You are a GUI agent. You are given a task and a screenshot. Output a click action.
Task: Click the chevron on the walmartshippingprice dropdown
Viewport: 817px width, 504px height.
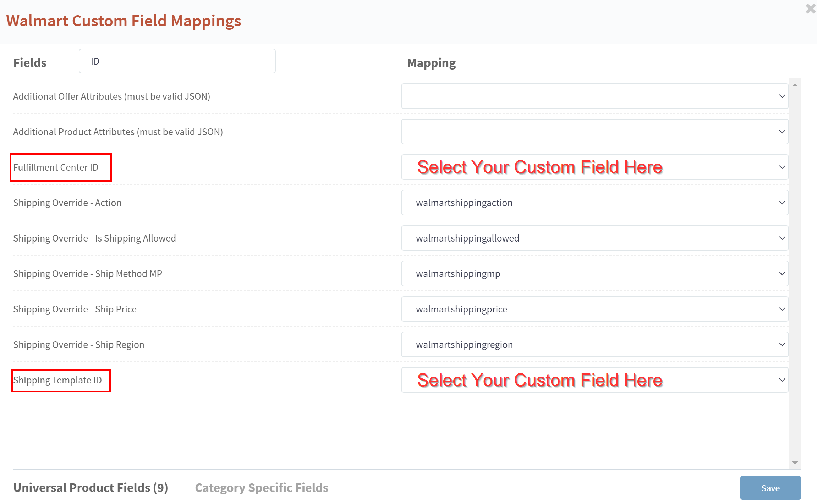[x=782, y=309]
